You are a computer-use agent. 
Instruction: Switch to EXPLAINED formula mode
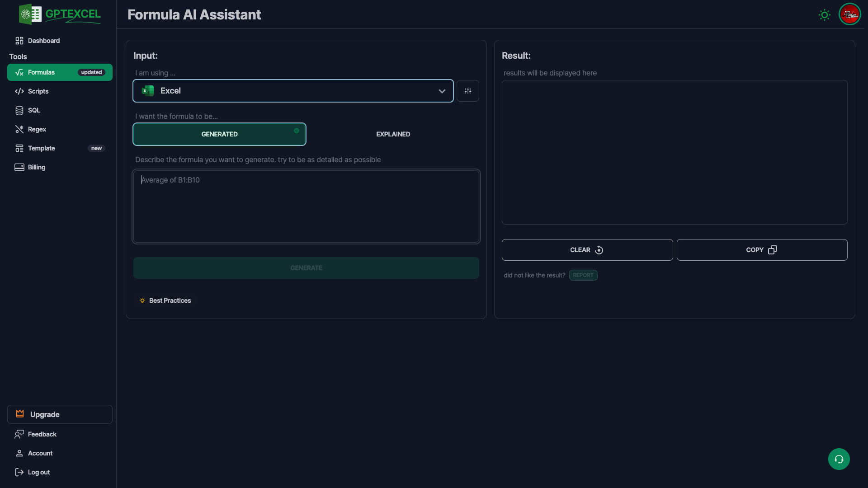(393, 134)
